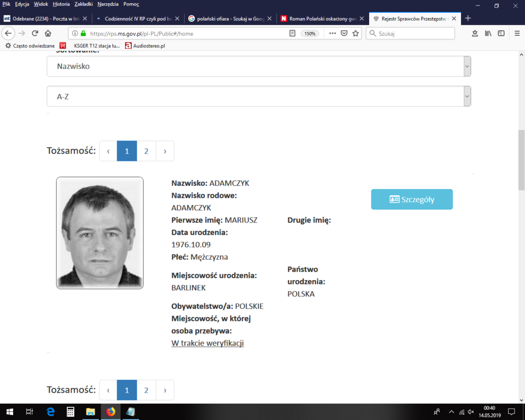Open the Narzędzia menu

[x=108, y=4]
